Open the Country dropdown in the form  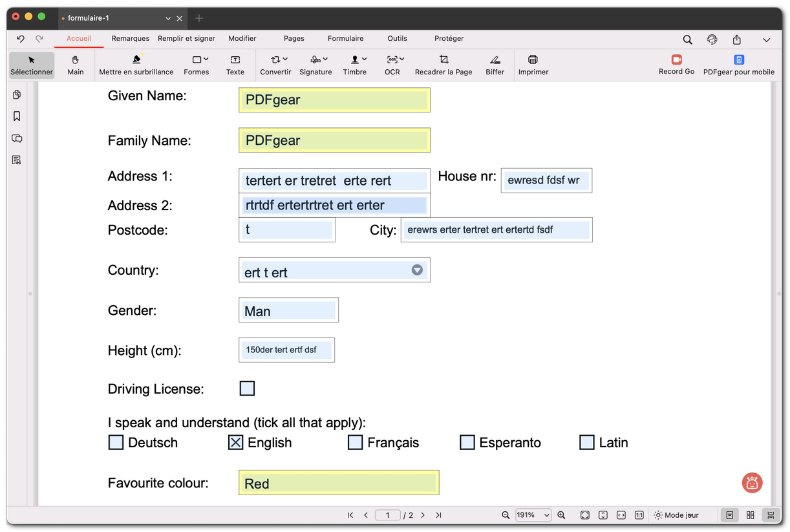[417, 270]
